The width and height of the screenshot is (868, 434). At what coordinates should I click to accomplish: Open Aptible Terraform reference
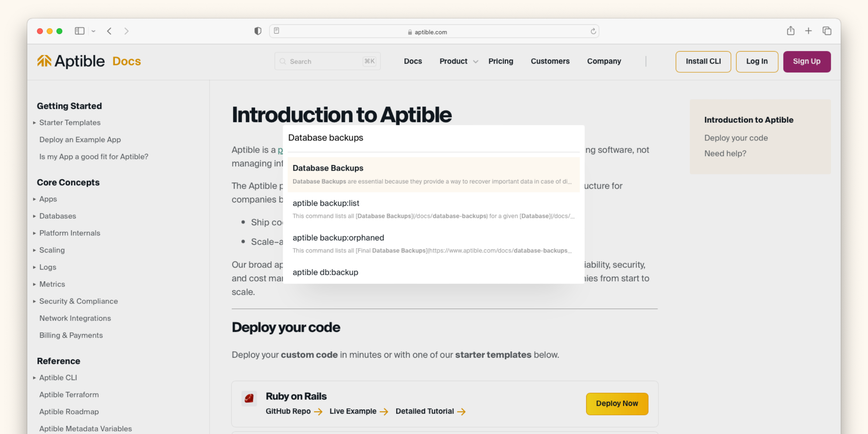(69, 395)
